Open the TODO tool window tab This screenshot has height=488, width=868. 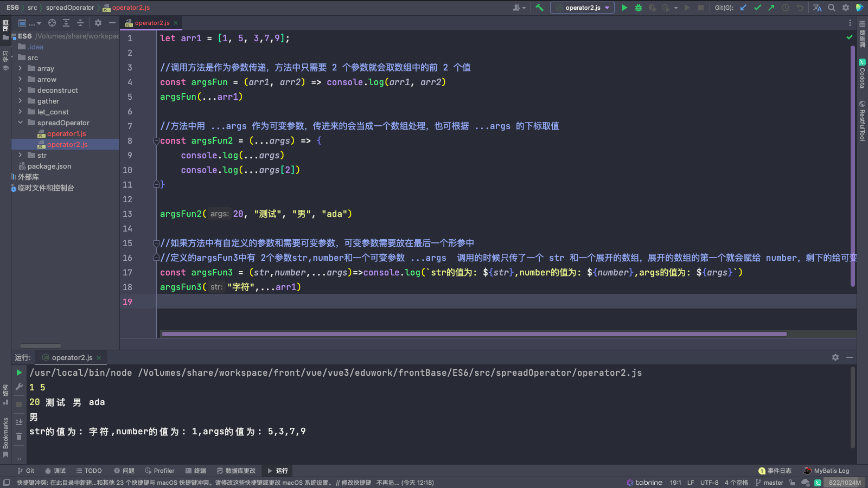coord(89,471)
